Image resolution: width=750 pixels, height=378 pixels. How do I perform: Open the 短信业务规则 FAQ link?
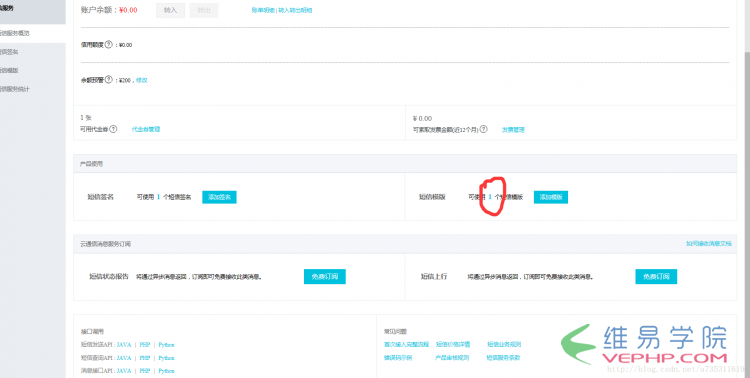(x=504, y=345)
